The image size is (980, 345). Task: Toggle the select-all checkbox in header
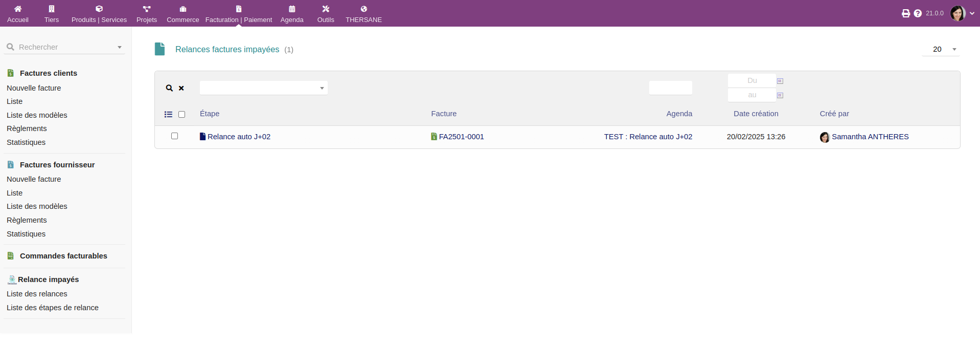(181, 114)
